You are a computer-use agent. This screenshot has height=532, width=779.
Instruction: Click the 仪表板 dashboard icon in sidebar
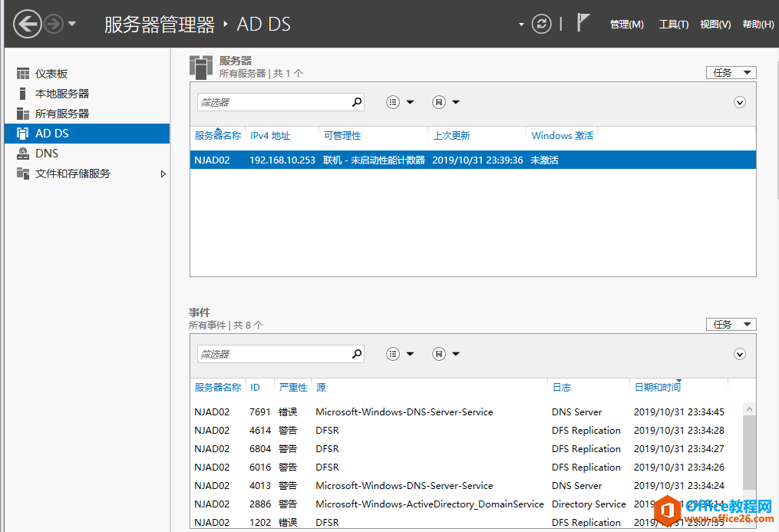click(x=23, y=74)
